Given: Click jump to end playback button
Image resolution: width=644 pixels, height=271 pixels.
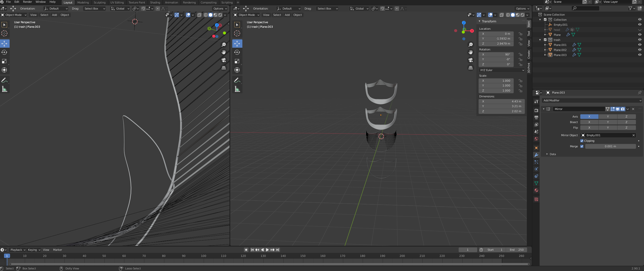Looking at the screenshot, I should click(278, 250).
